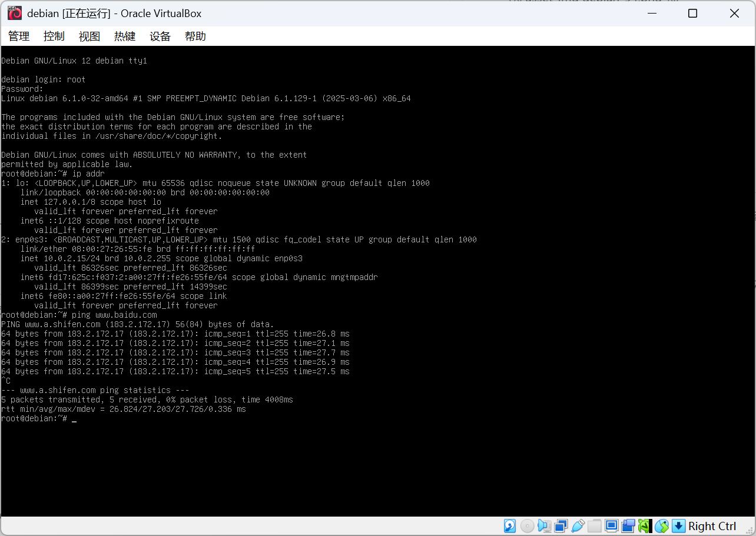
Task: Click the ping reply with icmp_seq=5
Action: click(175, 371)
